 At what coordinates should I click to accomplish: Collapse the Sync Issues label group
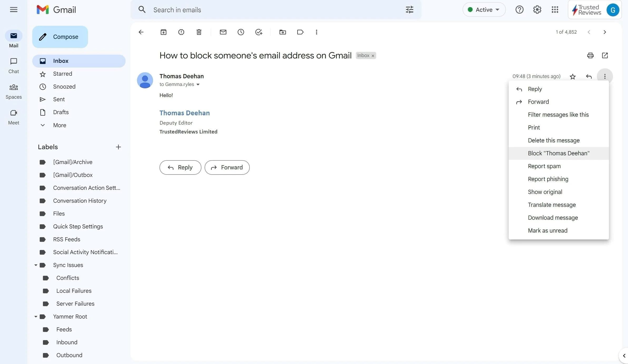pos(36,265)
